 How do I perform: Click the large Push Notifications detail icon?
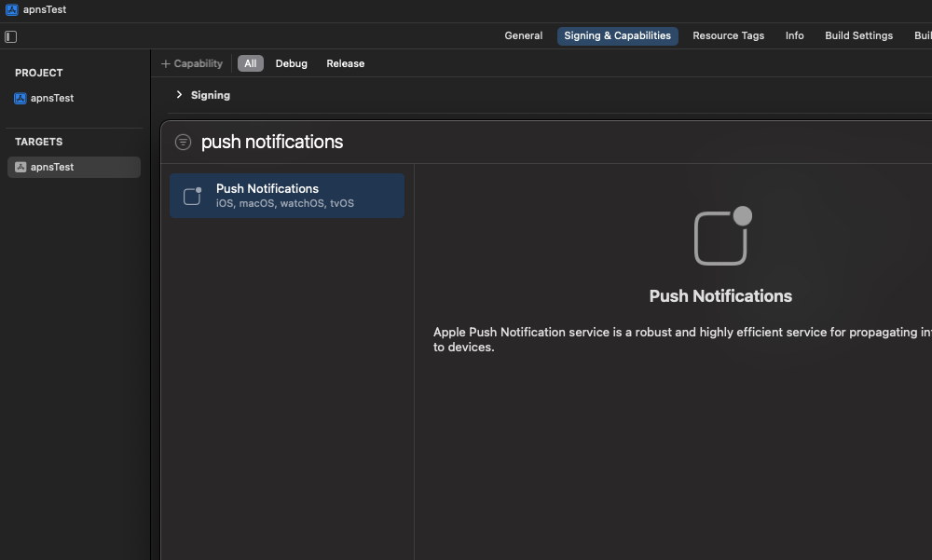(723, 236)
